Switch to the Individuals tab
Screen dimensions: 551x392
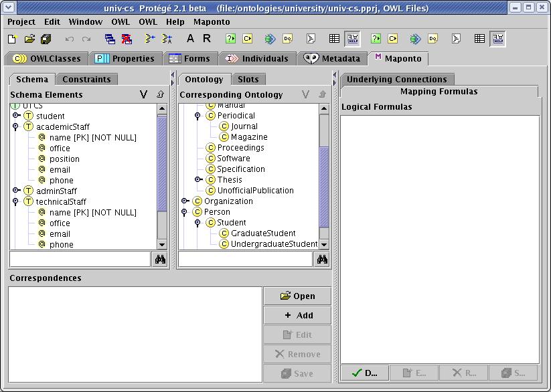(257, 58)
